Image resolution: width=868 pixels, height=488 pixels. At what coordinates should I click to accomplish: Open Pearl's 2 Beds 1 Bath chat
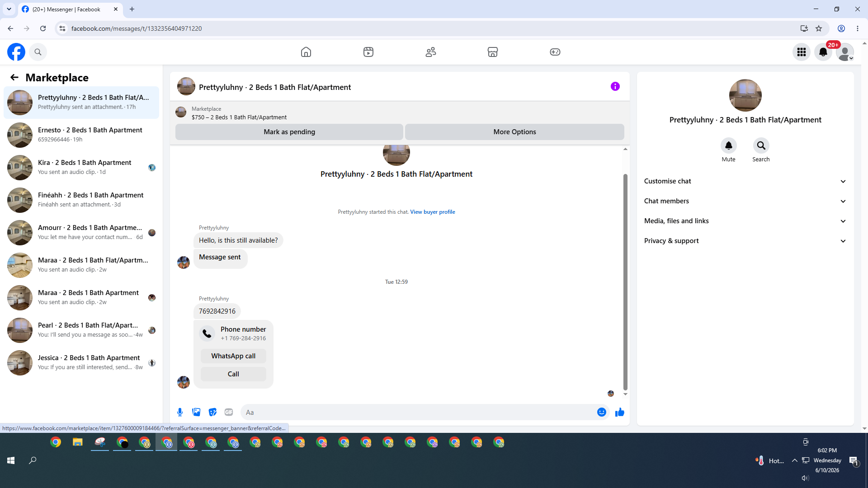pyautogui.click(x=81, y=330)
